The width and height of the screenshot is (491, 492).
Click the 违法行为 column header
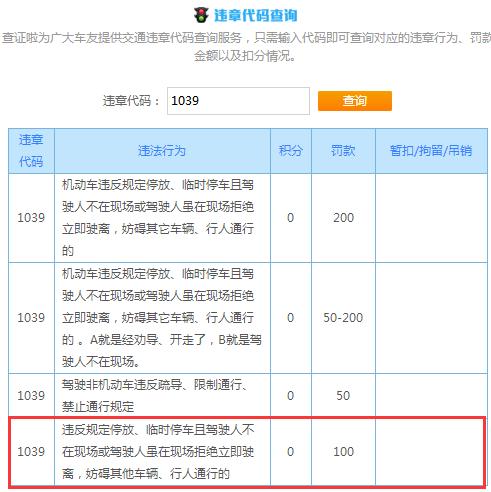162,151
